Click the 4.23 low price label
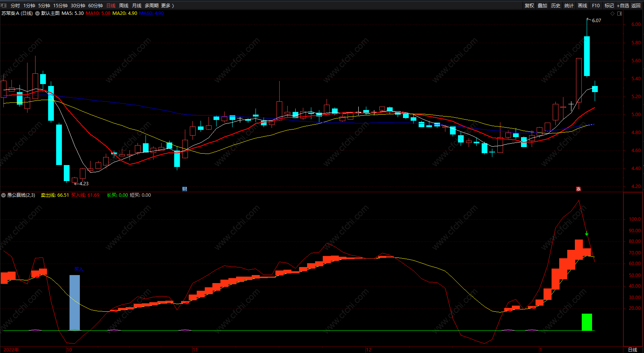This screenshot has width=644, height=353. [x=84, y=184]
